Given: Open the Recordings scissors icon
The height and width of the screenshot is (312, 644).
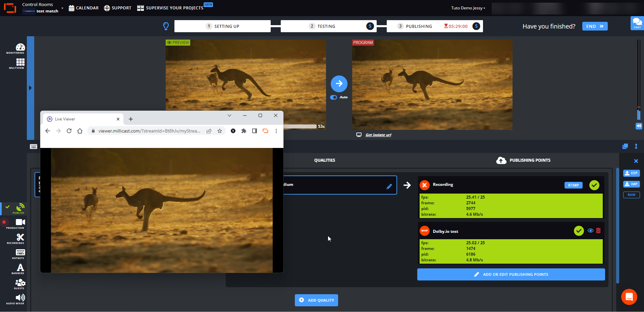Looking at the screenshot, I should pyautogui.click(x=20, y=238).
